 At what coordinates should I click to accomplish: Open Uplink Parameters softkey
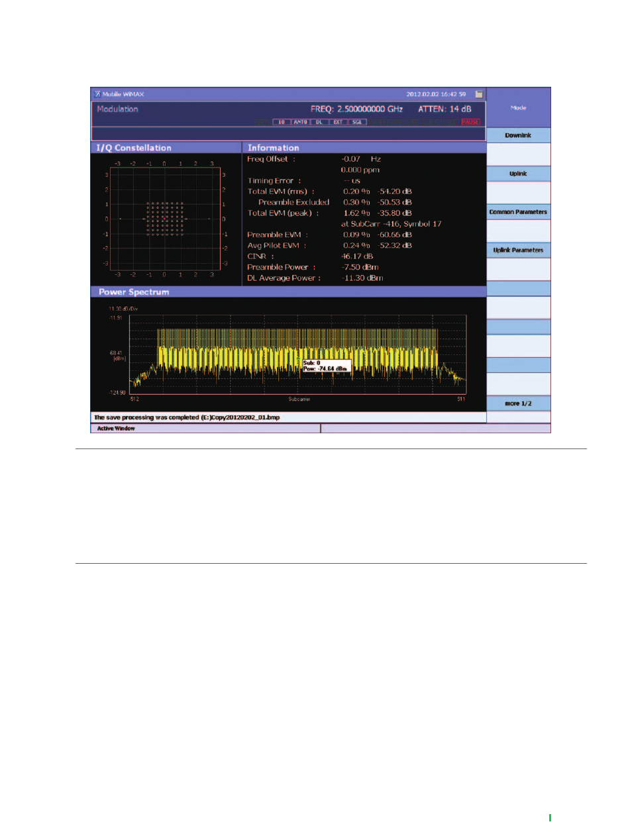click(519, 250)
